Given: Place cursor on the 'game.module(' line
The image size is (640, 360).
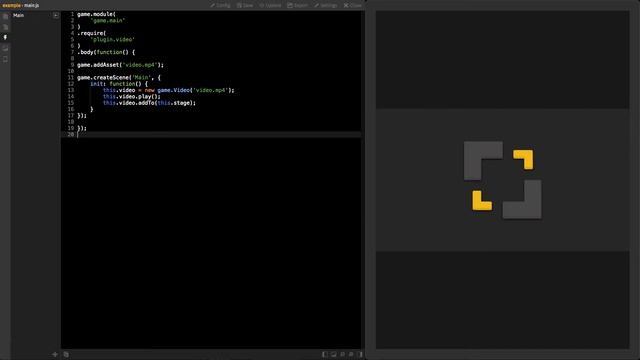Looking at the screenshot, I should tap(96, 14).
